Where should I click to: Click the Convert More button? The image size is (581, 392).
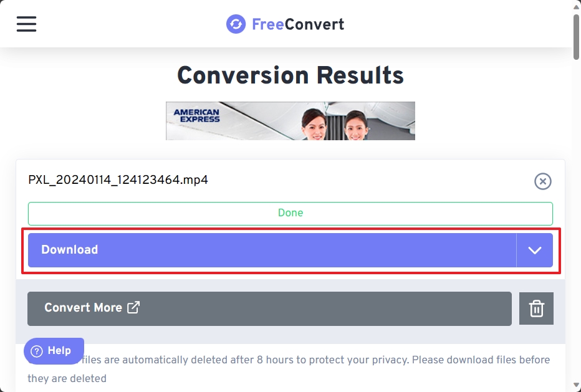pyautogui.click(x=83, y=308)
